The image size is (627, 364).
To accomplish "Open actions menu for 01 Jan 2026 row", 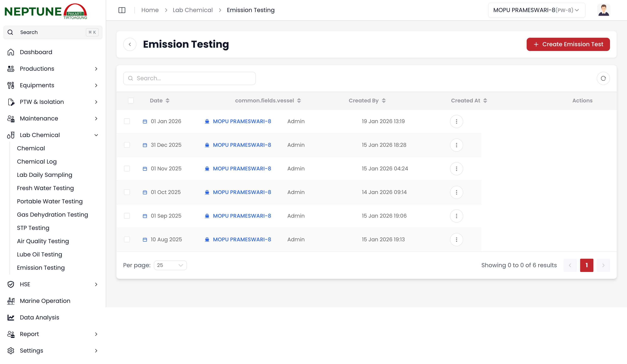I will [x=456, y=121].
